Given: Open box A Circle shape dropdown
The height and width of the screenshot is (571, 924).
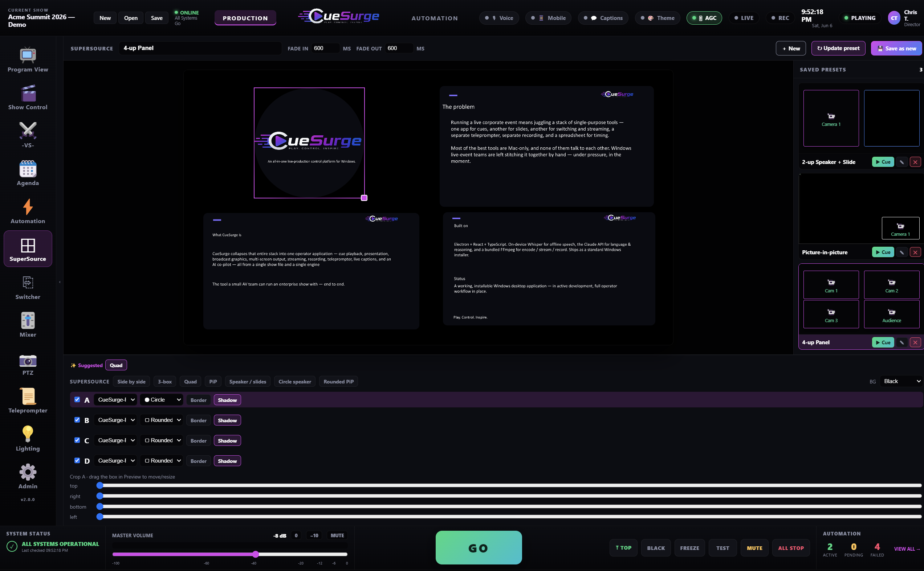Looking at the screenshot, I should click(162, 400).
